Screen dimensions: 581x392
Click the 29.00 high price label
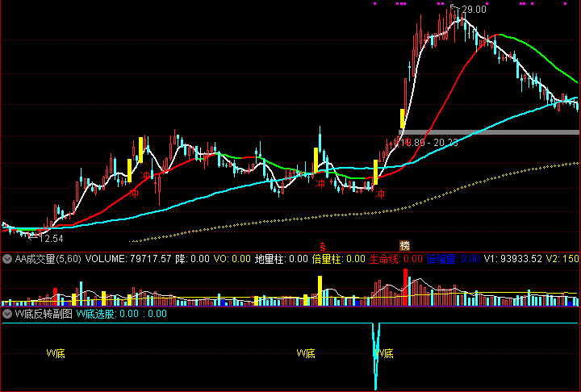474,10
